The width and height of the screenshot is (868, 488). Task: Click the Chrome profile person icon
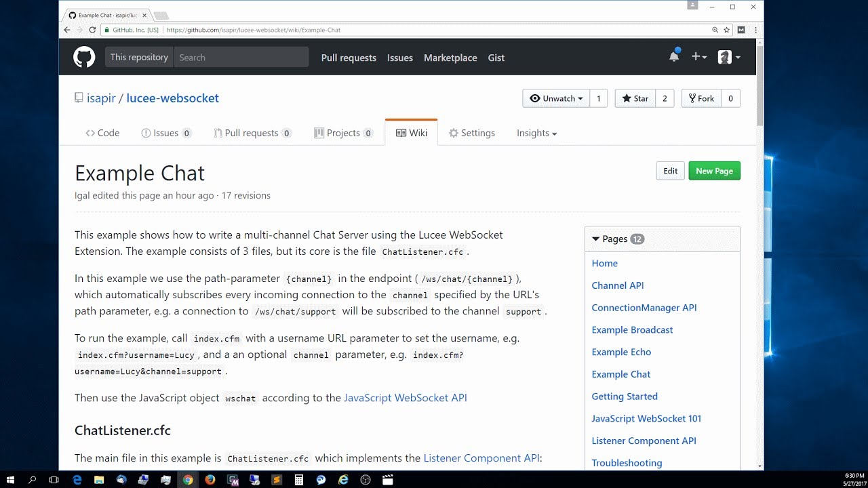(x=692, y=5)
